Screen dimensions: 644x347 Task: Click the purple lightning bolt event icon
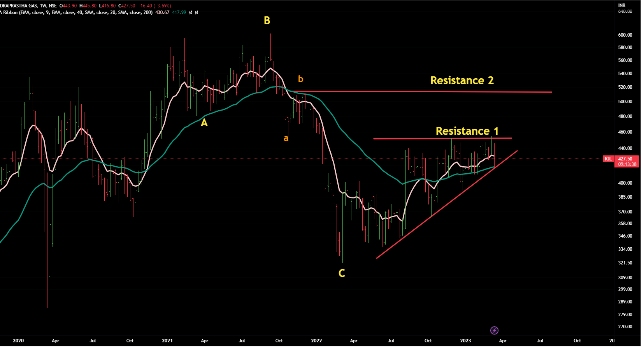(494, 331)
